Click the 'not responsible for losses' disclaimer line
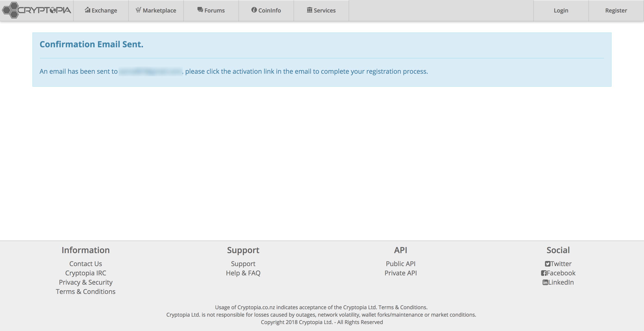 (321, 315)
